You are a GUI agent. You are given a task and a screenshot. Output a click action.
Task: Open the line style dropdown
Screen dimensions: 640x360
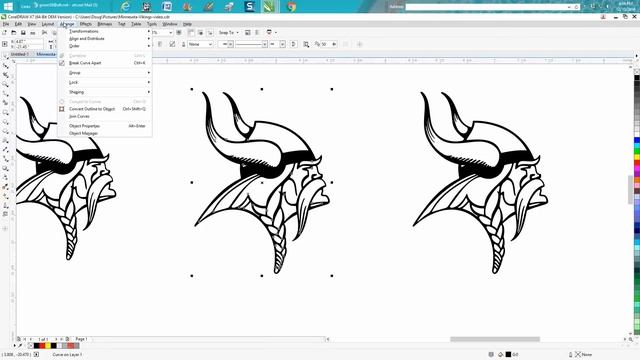tap(265, 44)
